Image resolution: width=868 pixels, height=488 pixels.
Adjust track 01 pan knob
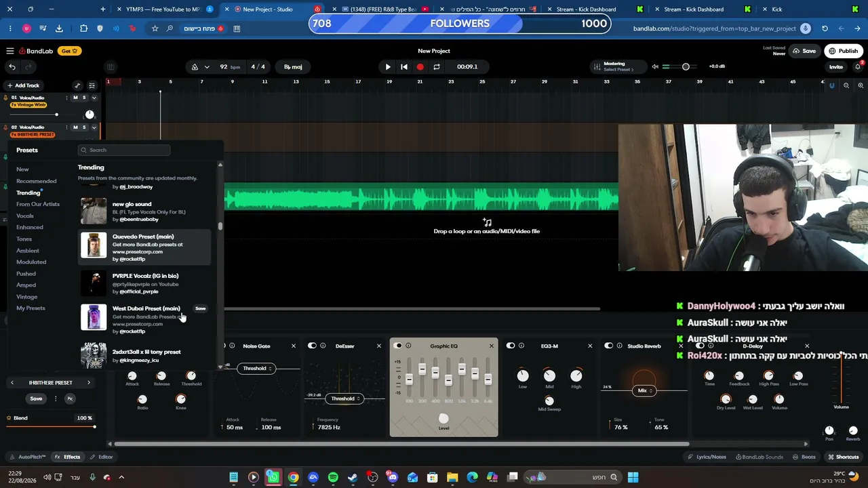click(x=90, y=115)
